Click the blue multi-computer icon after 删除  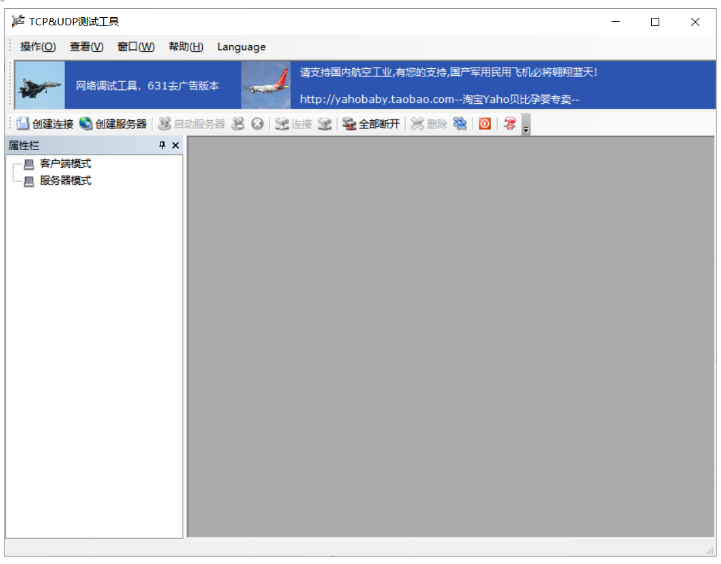click(x=460, y=124)
